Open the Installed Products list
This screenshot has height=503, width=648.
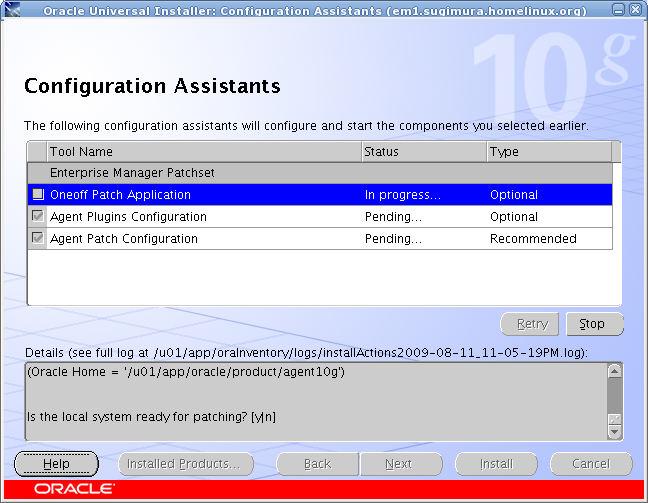point(186,464)
